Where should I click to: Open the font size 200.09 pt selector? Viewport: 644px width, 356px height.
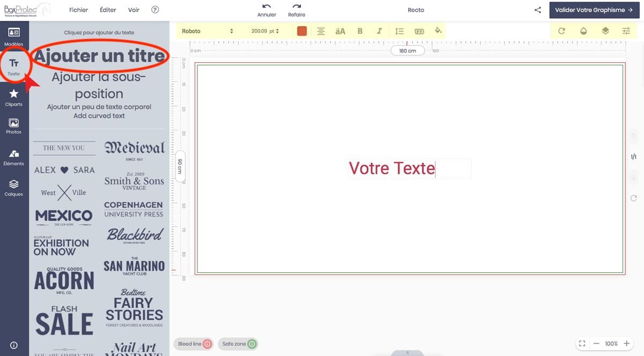pyautogui.click(x=265, y=31)
